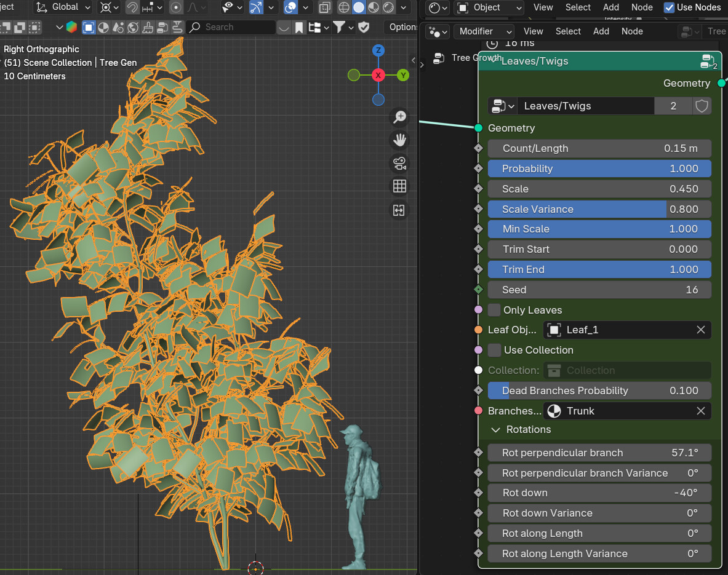Click the line style filter icon
728x575 pixels.
(x=177, y=28)
